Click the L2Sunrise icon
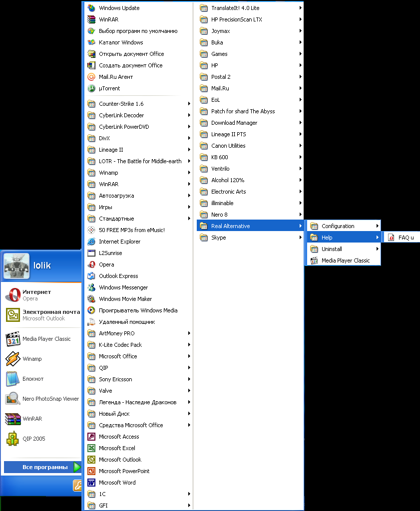Screen dimensions: 420x511 click(x=91, y=253)
